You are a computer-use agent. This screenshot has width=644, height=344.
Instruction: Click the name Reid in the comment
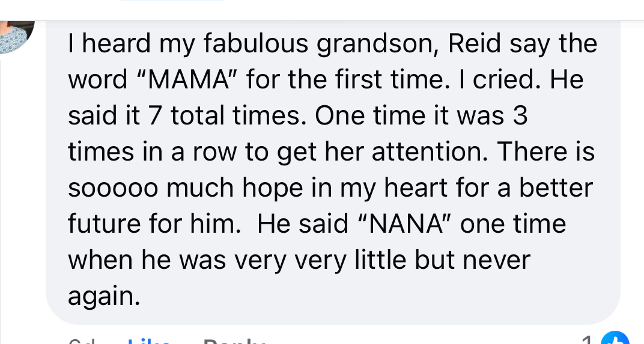(x=475, y=43)
